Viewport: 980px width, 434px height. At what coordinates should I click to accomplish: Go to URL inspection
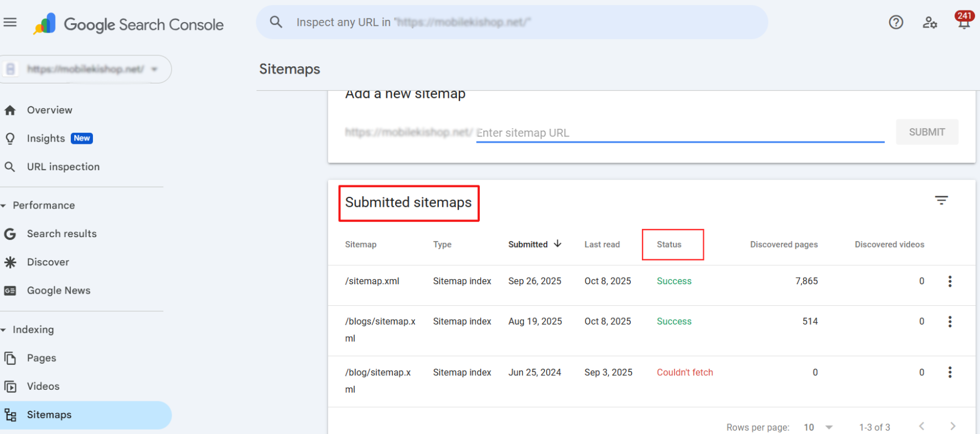63,167
